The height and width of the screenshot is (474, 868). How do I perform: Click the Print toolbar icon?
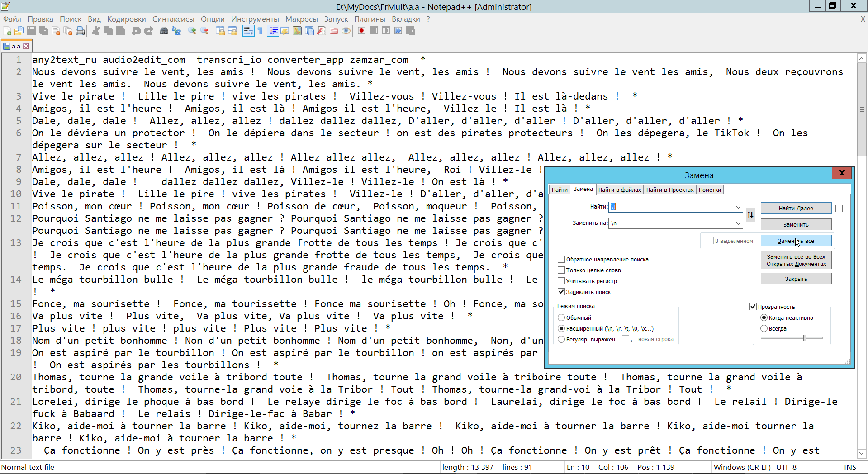pos(80,31)
